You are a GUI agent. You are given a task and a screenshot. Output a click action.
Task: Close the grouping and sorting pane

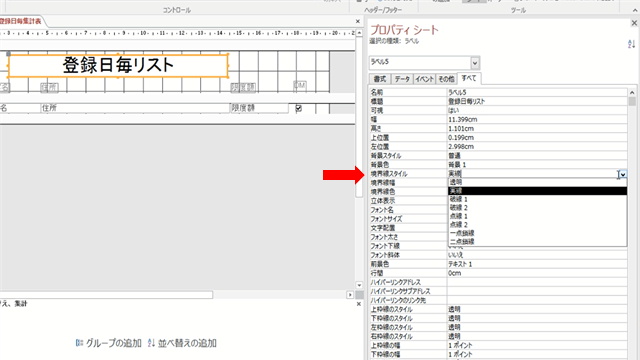[x=358, y=304]
